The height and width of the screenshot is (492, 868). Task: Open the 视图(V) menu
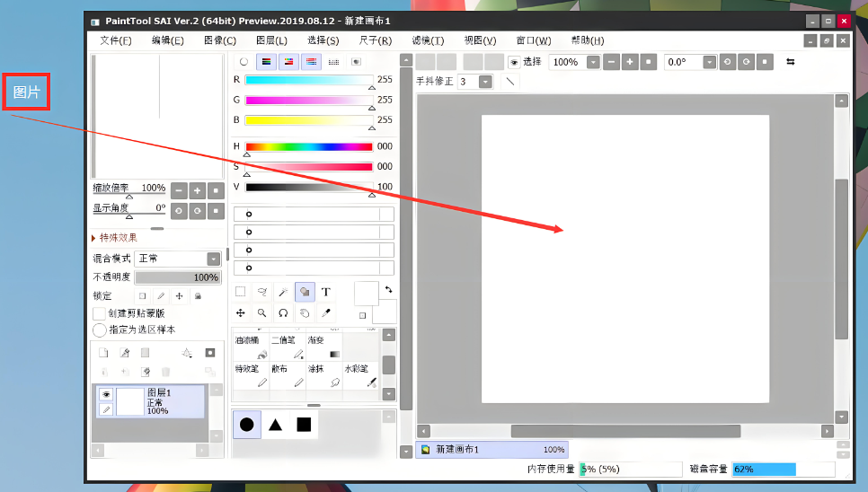pos(480,40)
